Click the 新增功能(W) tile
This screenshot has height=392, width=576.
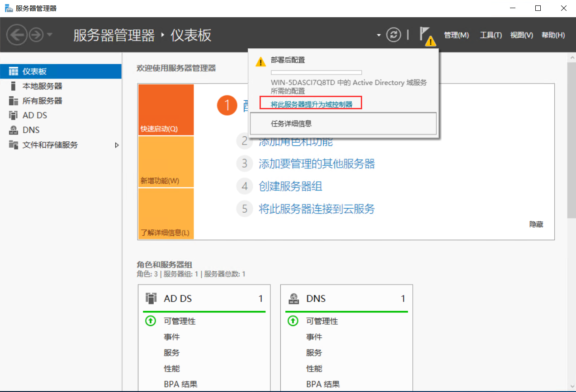166,162
